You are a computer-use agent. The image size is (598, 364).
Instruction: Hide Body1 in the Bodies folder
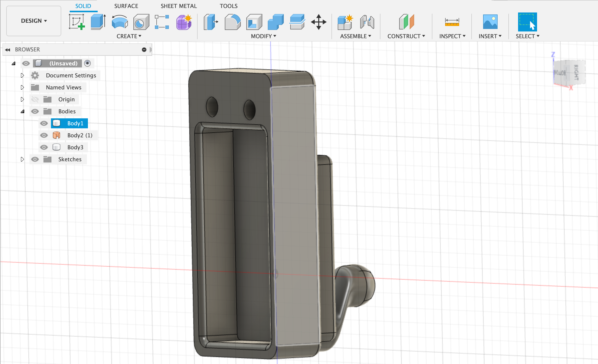coord(44,123)
